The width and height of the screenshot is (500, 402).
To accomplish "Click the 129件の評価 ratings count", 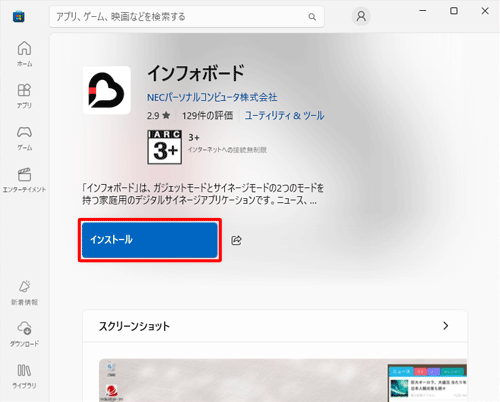I will tap(207, 116).
